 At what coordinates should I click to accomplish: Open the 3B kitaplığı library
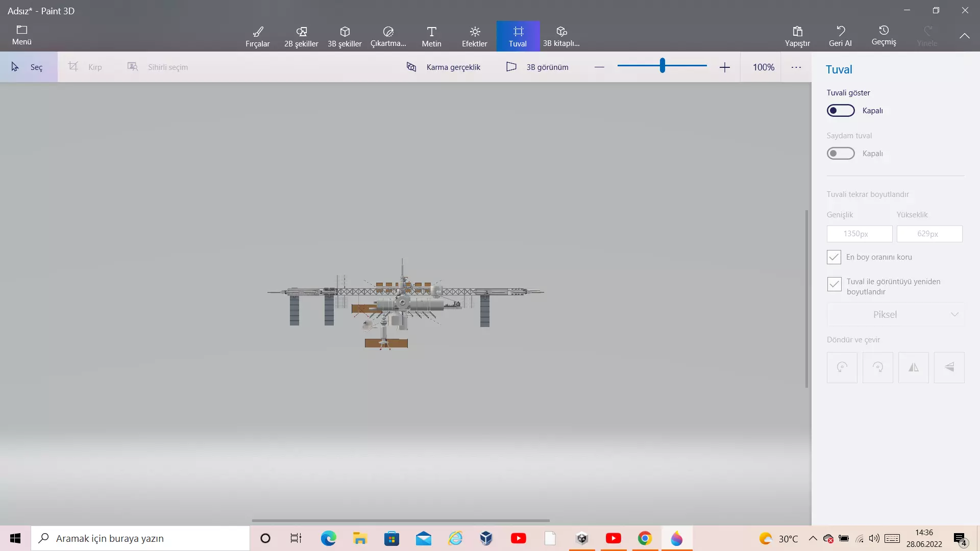coord(561,36)
